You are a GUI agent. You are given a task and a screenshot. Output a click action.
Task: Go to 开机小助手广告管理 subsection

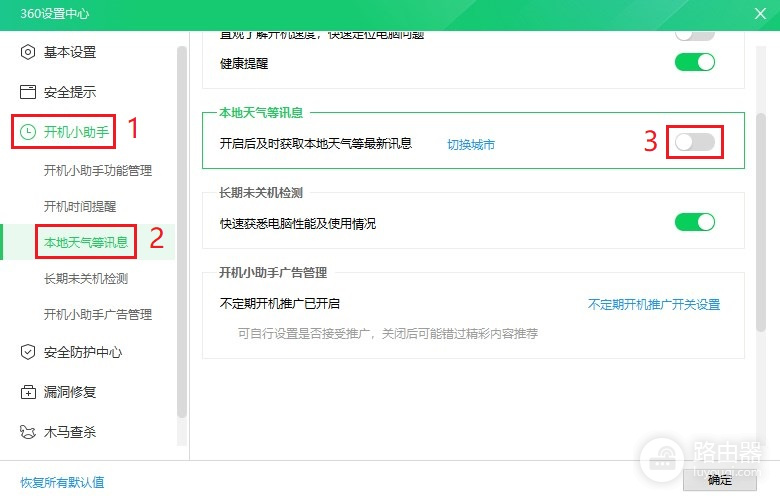coord(98,314)
